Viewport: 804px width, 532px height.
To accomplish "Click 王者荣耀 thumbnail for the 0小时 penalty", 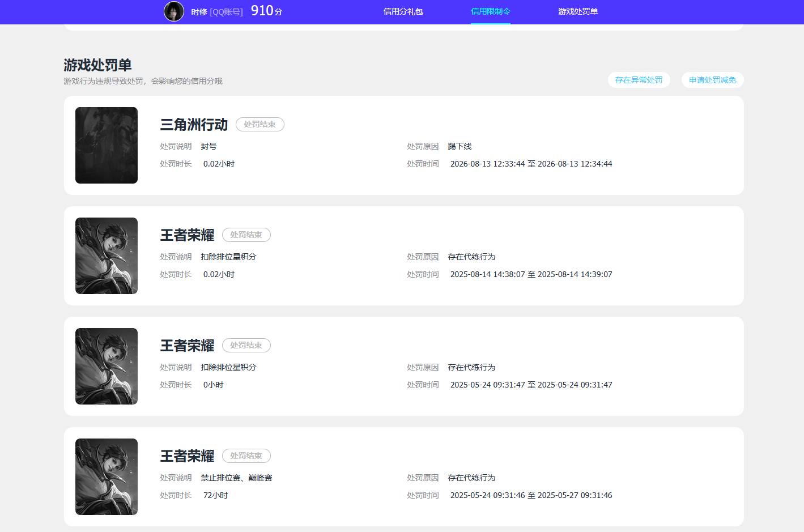I will [x=107, y=366].
